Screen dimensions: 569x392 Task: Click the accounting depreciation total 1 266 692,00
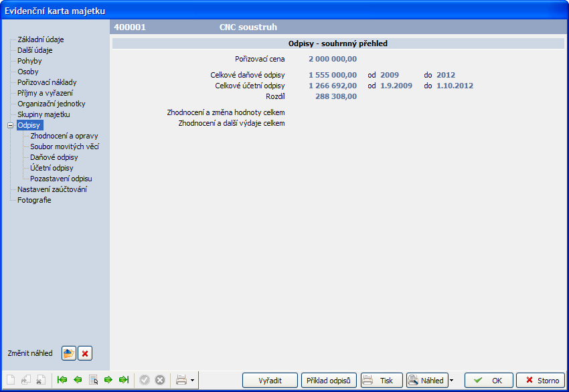[x=333, y=86]
